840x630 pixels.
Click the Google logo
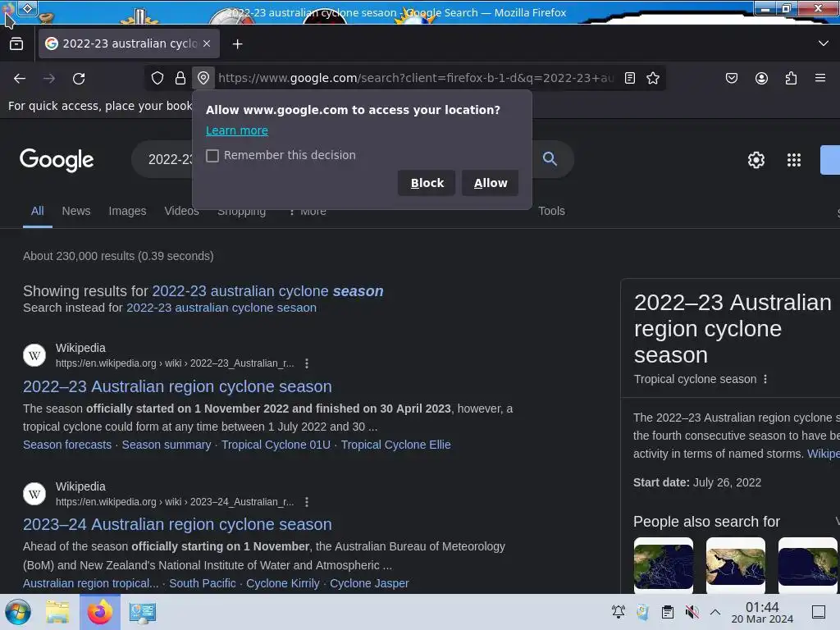57,160
